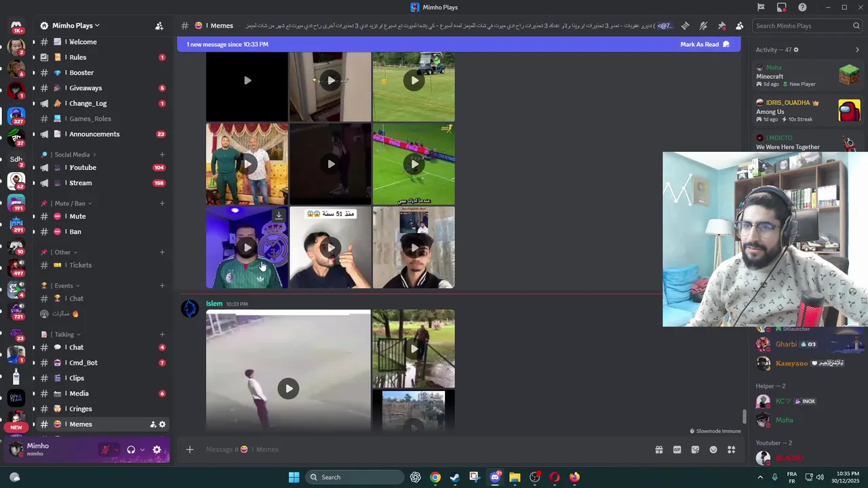The height and width of the screenshot is (488, 868).
Task: Click the notification settings bell icon
Action: pos(703,26)
